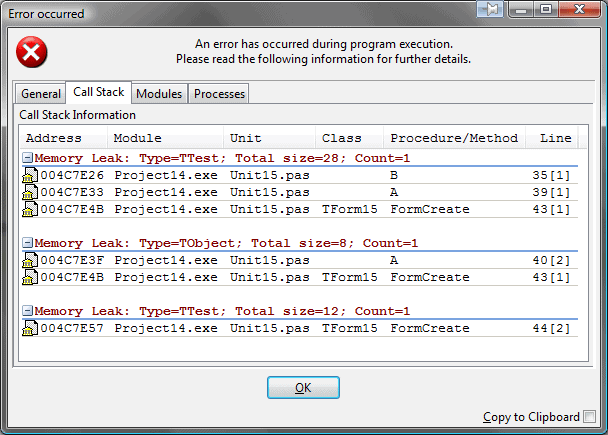
Task: Click stack icon for address 004C7E26
Action: pos(30,175)
